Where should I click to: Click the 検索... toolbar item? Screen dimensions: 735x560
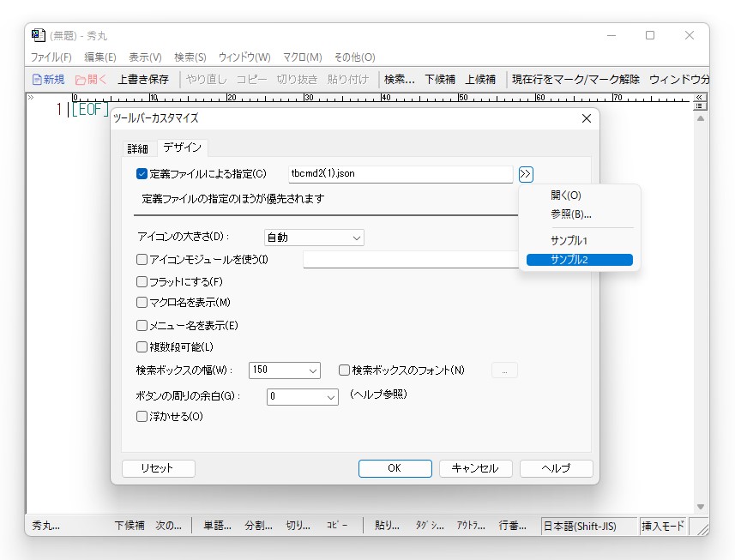(401, 78)
